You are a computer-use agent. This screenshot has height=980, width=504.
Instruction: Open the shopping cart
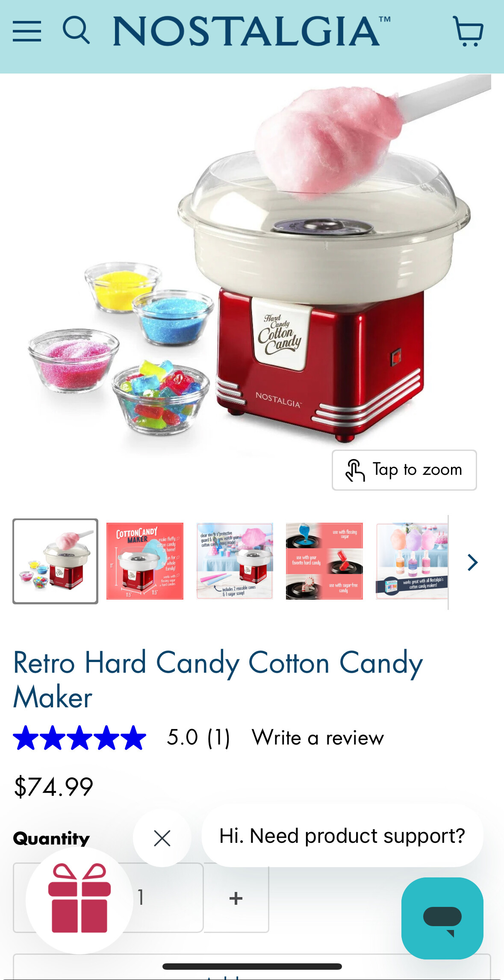point(468,31)
